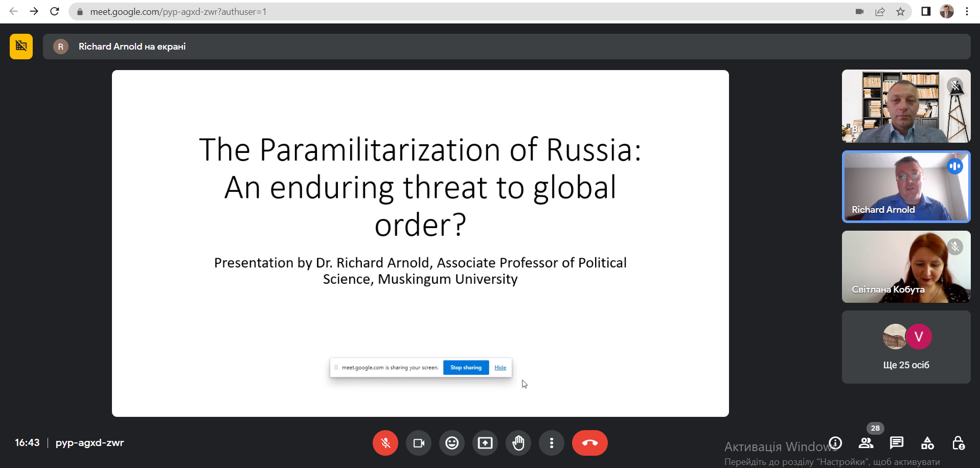Open the three-dot more options menu
The width and height of the screenshot is (980, 468).
pos(552,443)
